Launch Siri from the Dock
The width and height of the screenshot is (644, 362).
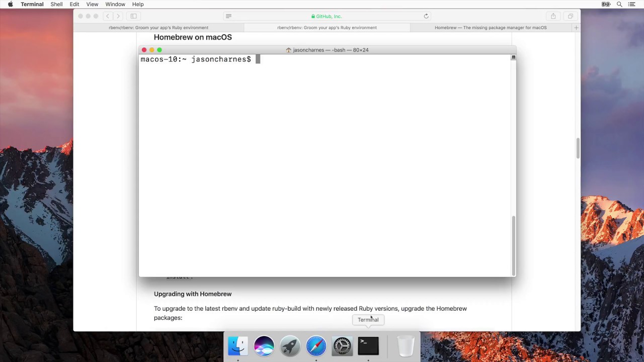coord(264,346)
